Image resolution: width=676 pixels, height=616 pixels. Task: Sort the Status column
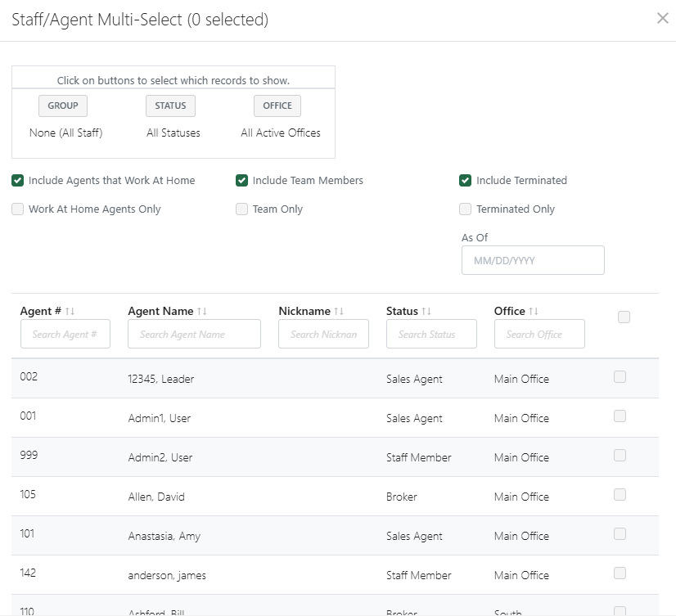(428, 311)
